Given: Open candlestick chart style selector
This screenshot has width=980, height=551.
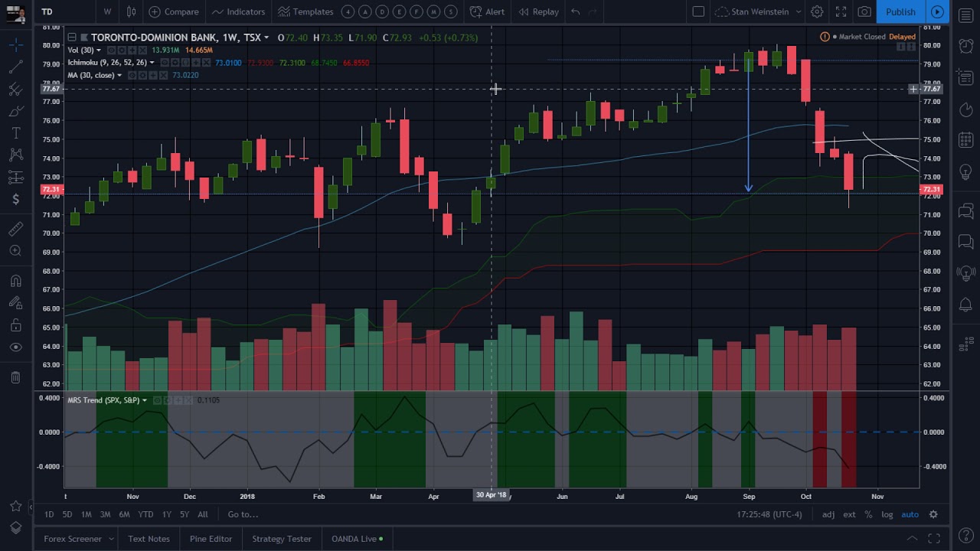Looking at the screenshot, I should tap(131, 11).
